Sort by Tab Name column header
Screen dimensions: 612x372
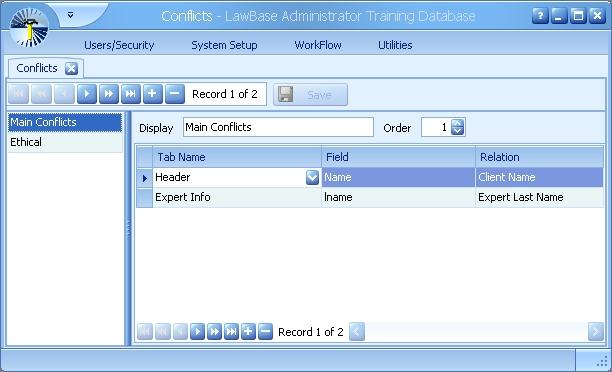[237, 157]
